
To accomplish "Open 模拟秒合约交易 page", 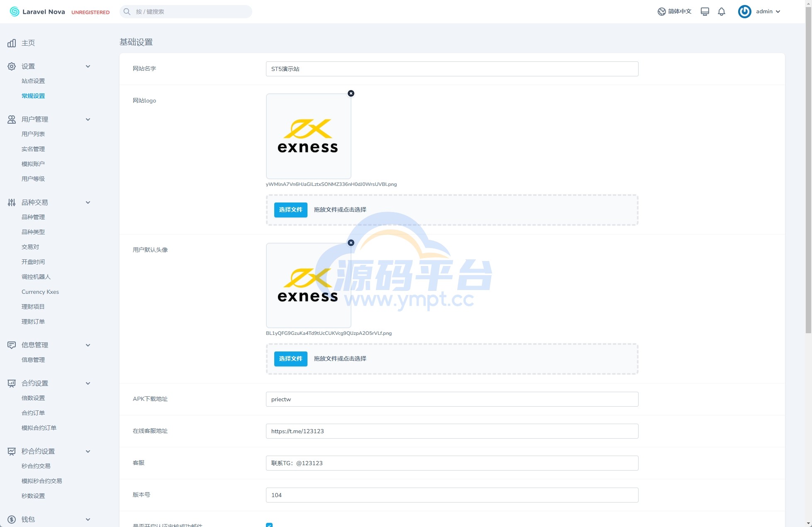I will coord(42,481).
